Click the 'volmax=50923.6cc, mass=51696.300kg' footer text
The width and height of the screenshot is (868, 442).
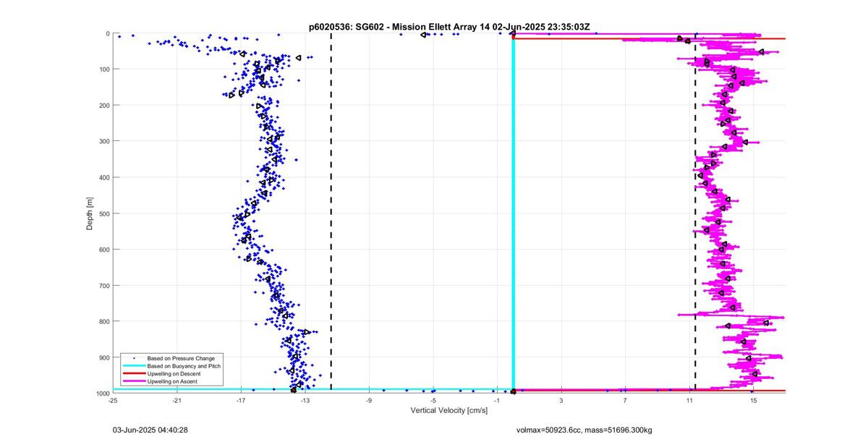584,430
